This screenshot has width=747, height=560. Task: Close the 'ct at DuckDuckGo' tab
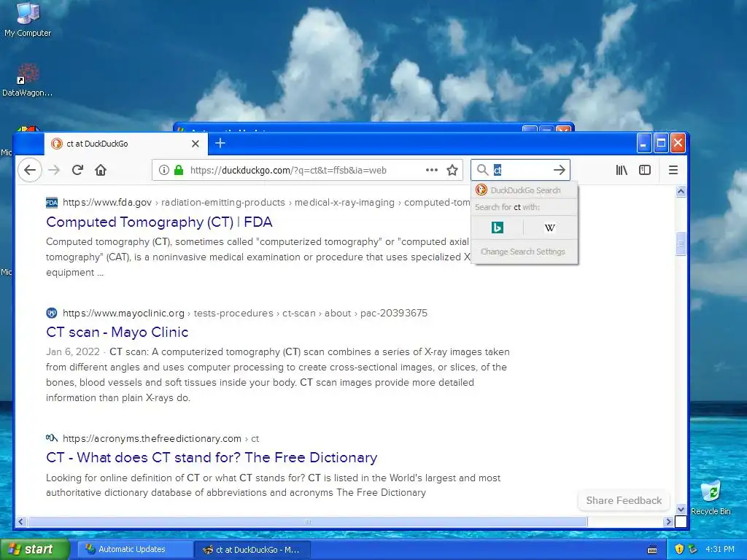[196, 144]
